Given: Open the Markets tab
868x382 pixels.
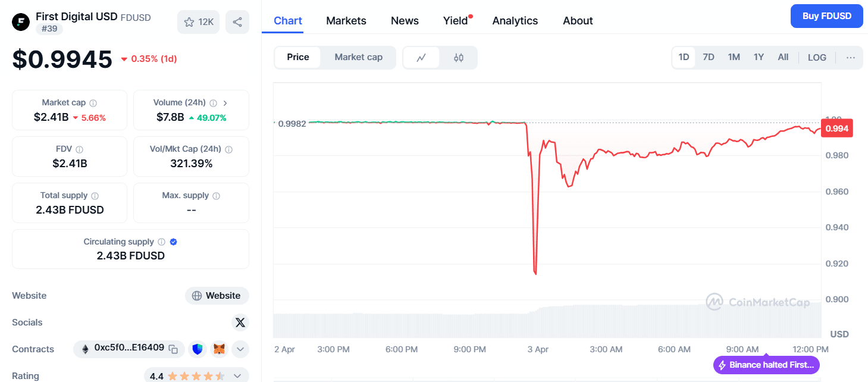Looking at the screenshot, I should pos(346,21).
